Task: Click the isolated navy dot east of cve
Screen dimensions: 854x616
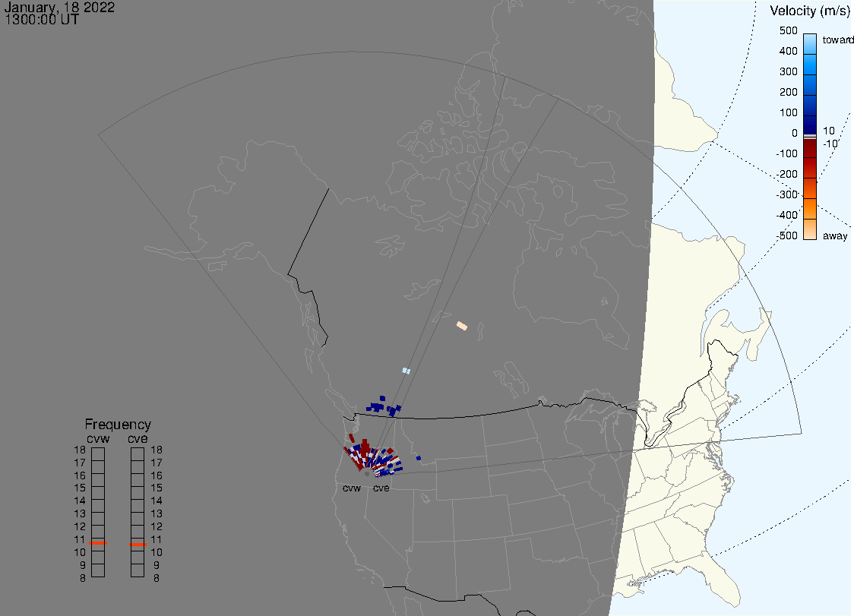Action: (x=419, y=458)
